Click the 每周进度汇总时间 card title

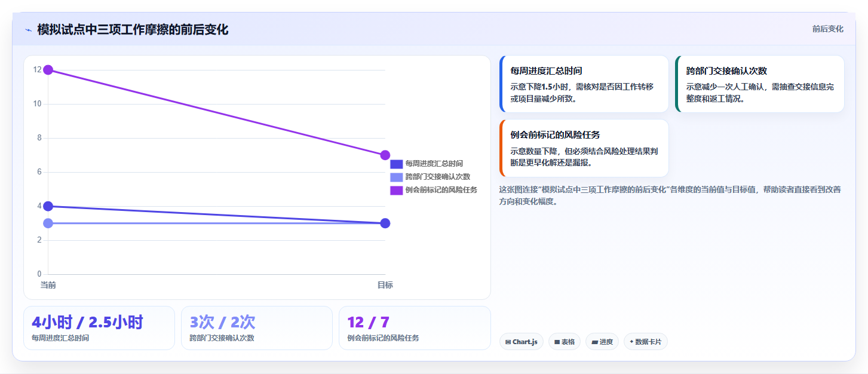546,70
